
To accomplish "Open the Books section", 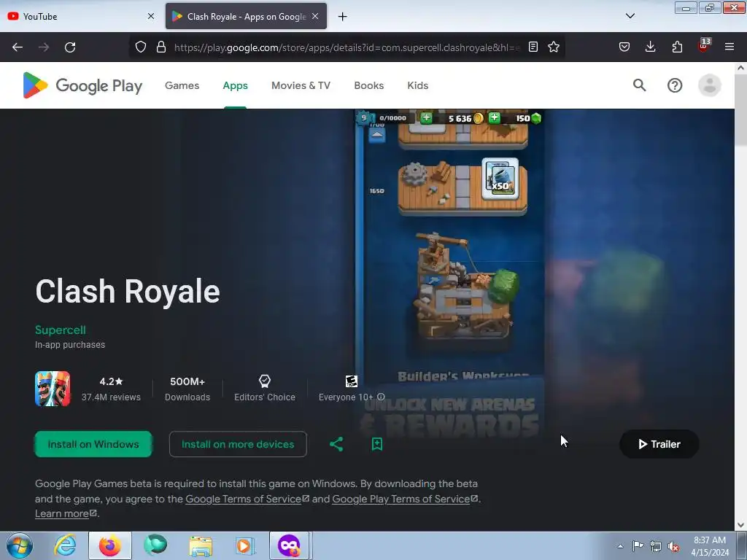I will pyautogui.click(x=368, y=86).
